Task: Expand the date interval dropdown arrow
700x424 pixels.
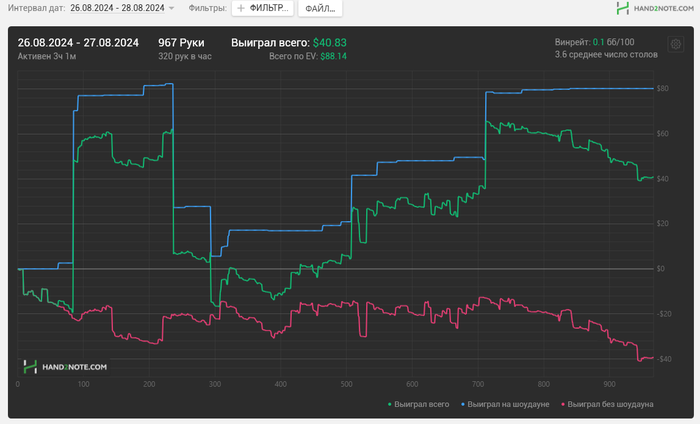Action: click(171, 8)
